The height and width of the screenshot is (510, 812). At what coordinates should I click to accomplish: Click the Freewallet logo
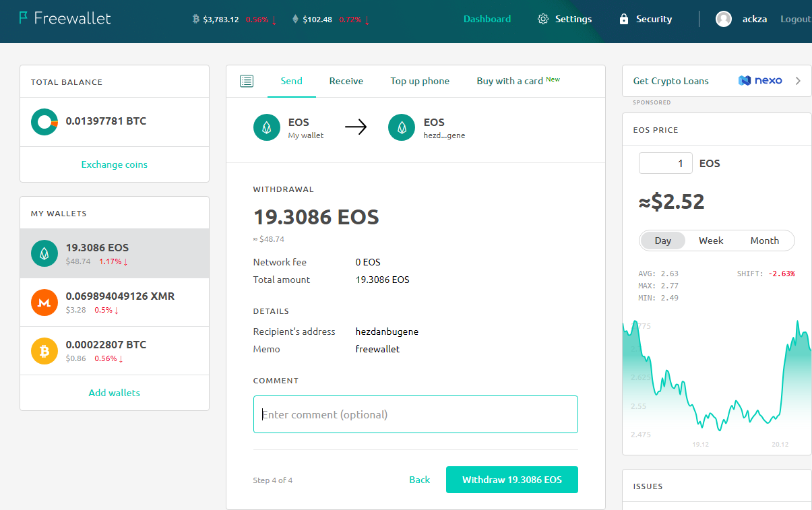[x=65, y=18]
